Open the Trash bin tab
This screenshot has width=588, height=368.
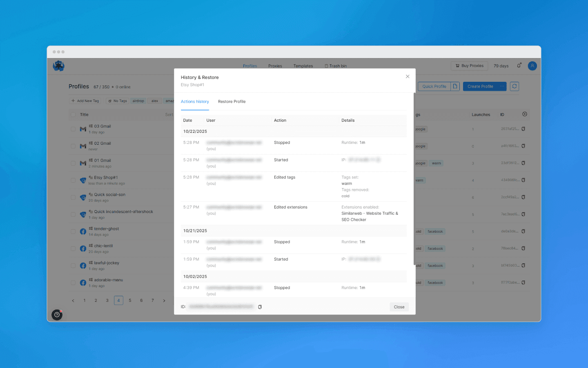click(336, 66)
